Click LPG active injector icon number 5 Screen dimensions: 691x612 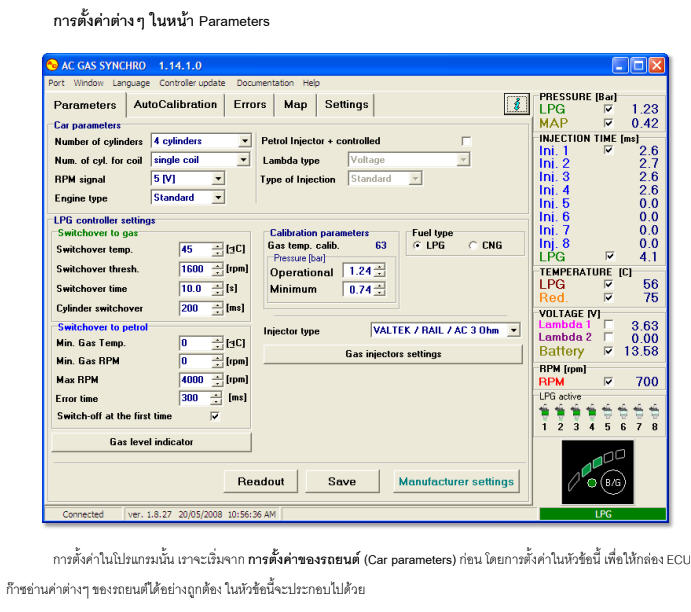point(607,412)
